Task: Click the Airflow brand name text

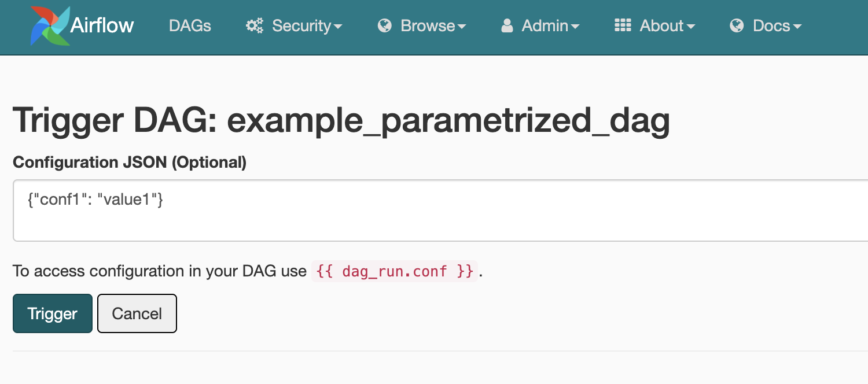Action: click(102, 26)
